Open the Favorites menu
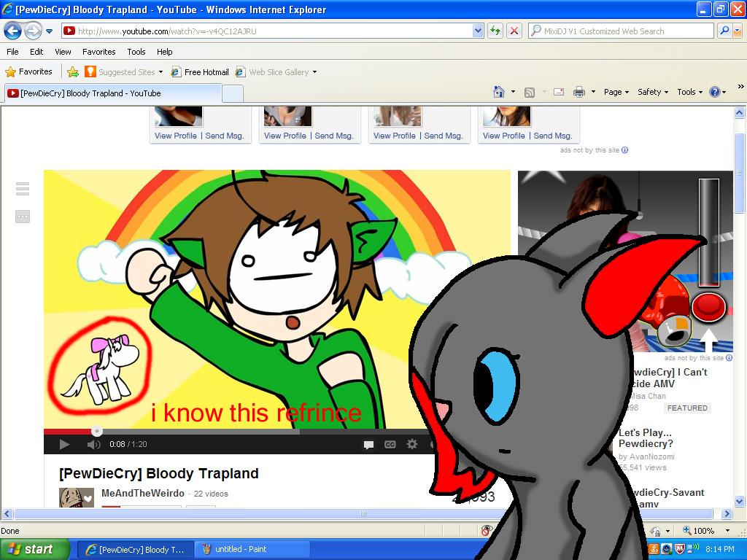The height and width of the screenshot is (560, 747). [98, 52]
